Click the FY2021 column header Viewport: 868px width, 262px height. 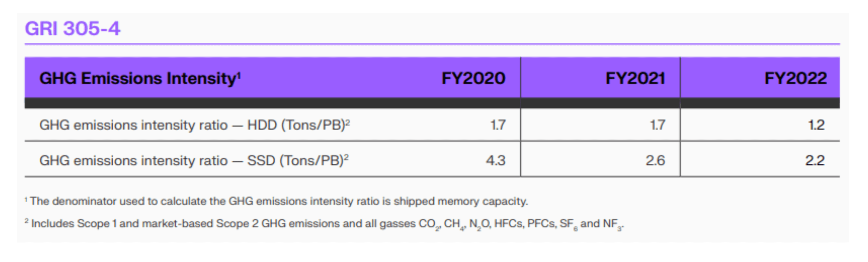pos(635,78)
